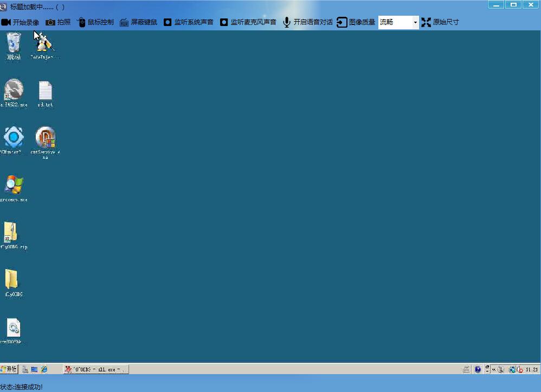Click the grey round tray icon
This screenshot has width=541, height=392.
click(501, 370)
